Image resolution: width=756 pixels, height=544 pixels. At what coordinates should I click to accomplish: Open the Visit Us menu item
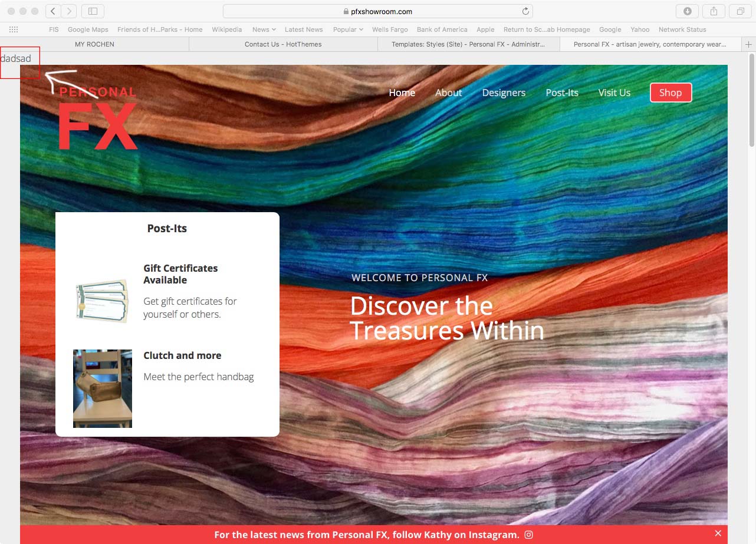pyautogui.click(x=614, y=93)
